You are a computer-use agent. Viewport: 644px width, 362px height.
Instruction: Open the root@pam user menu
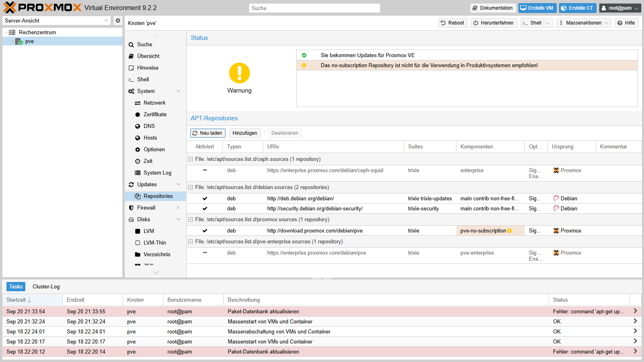620,8
